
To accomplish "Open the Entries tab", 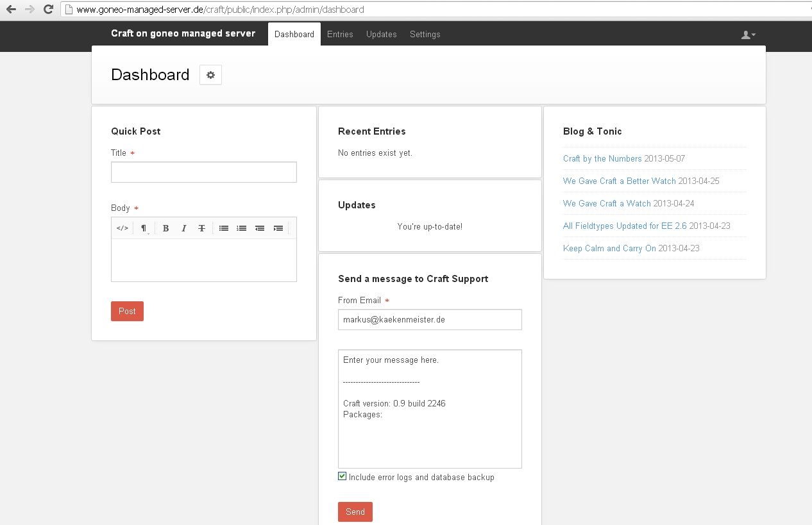I will click(340, 35).
